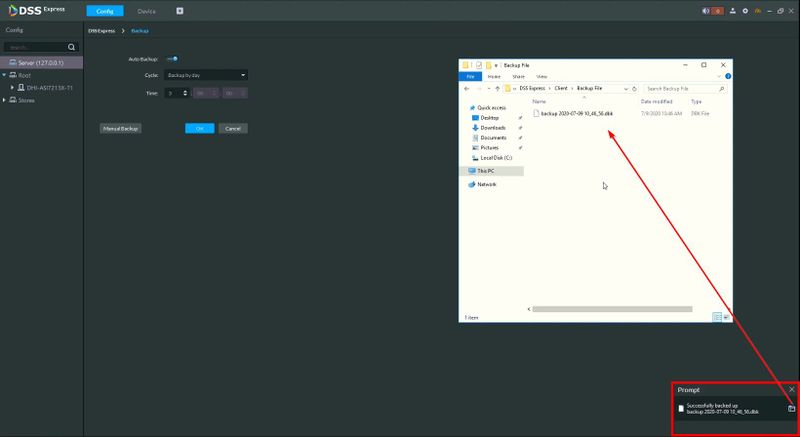Select This PC in Explorer sidebar
The height and width of the screenshot is (437, 800).
tap(492, 171)
